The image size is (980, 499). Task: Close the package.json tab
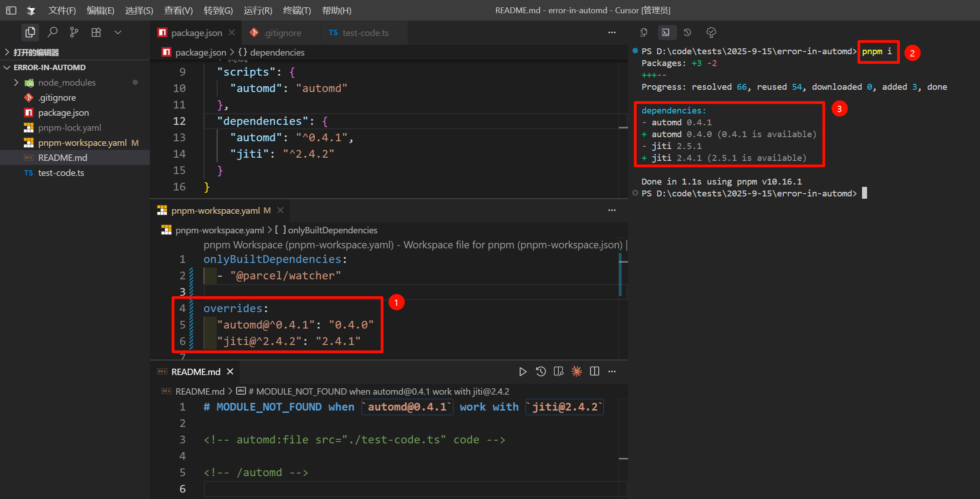tap(232, 33)
